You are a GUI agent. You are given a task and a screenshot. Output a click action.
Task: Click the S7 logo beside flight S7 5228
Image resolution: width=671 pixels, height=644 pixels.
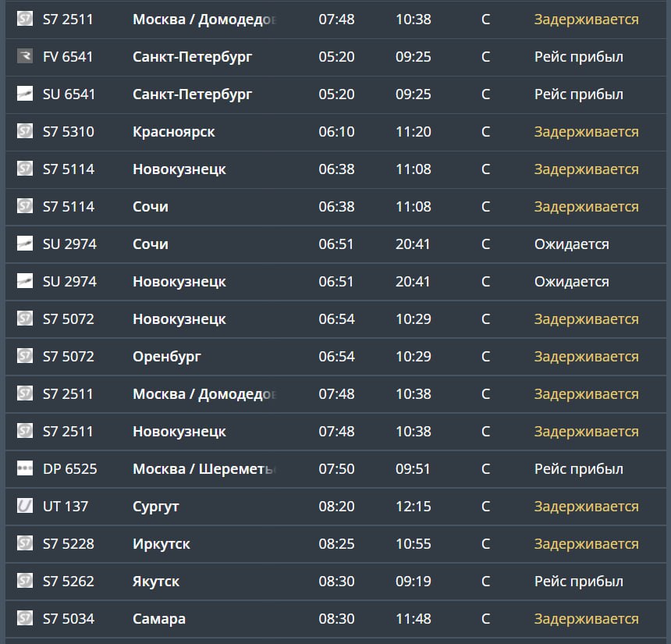coord(25,543)
